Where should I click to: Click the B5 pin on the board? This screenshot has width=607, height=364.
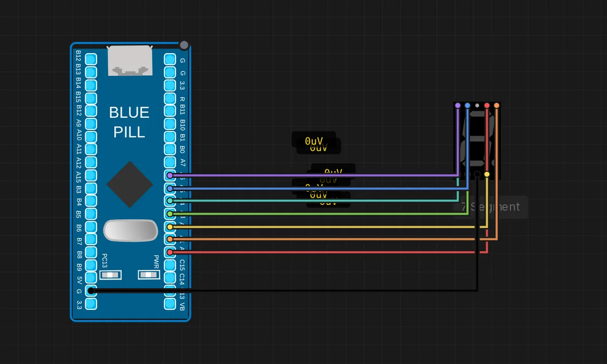point(91,214)
